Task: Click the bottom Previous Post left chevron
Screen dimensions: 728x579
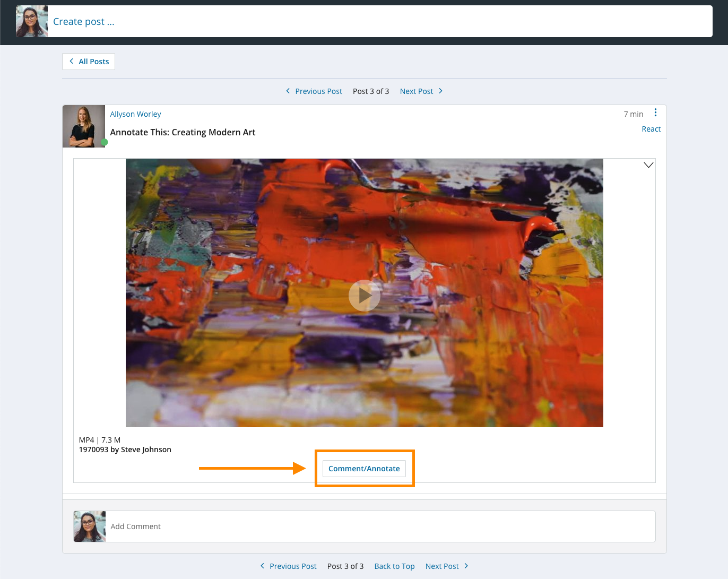Action: pos(262,566)
